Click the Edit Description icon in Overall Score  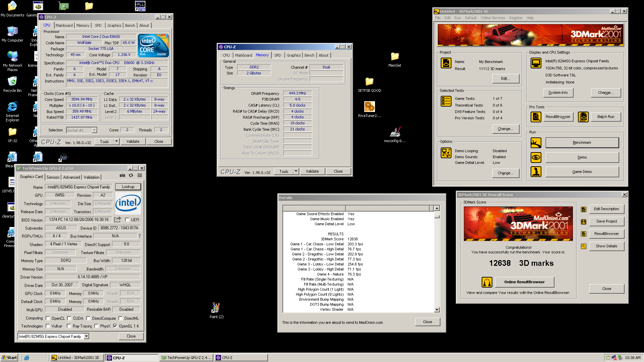[x=584, y=209]
